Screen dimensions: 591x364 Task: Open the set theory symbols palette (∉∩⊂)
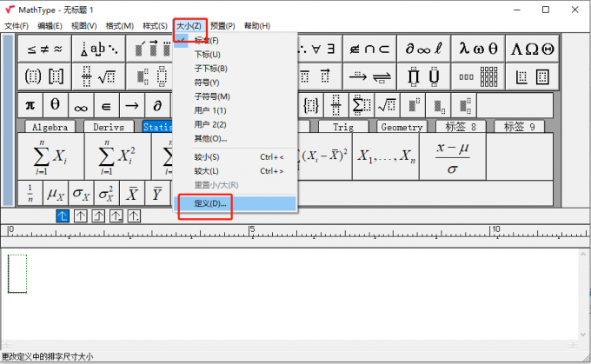pos(369,49)
